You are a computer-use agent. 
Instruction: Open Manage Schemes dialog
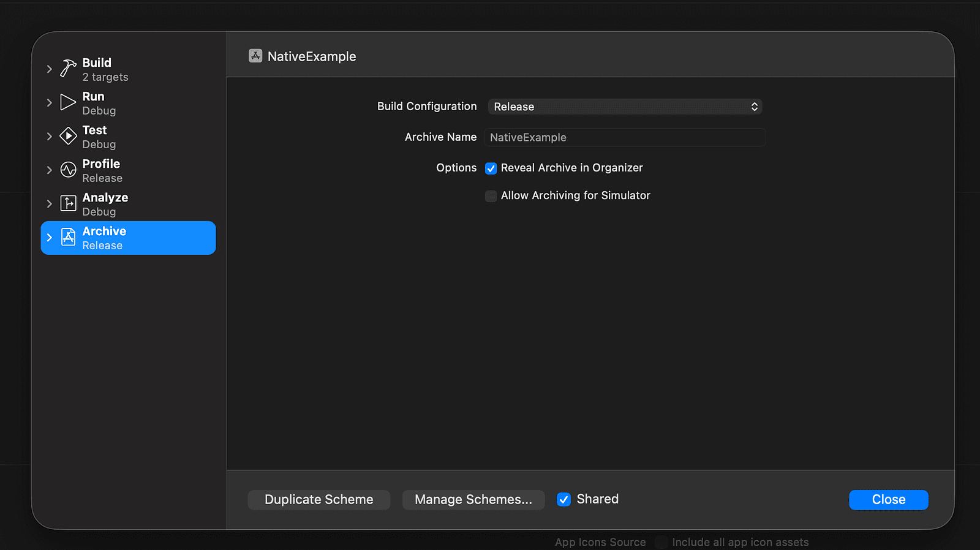pos(473,500)
